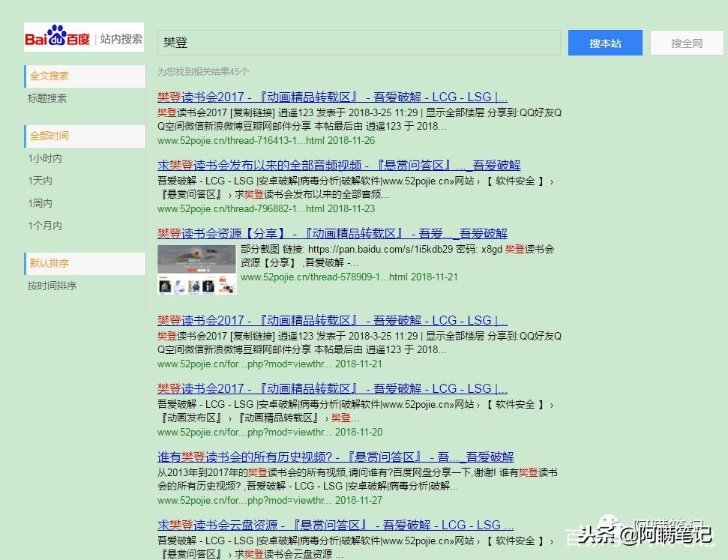Screen dimensions: 728x560
Task: Click the 搜全网 button
Action: (x=686, y=43)
